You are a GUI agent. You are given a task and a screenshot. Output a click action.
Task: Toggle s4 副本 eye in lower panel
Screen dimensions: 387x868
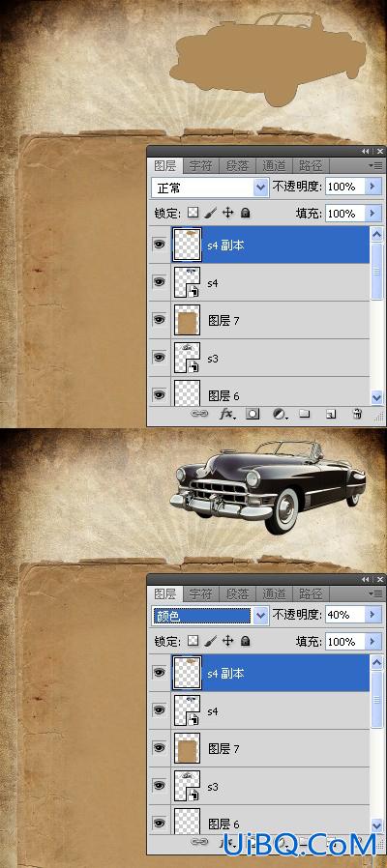coord(159,673)
